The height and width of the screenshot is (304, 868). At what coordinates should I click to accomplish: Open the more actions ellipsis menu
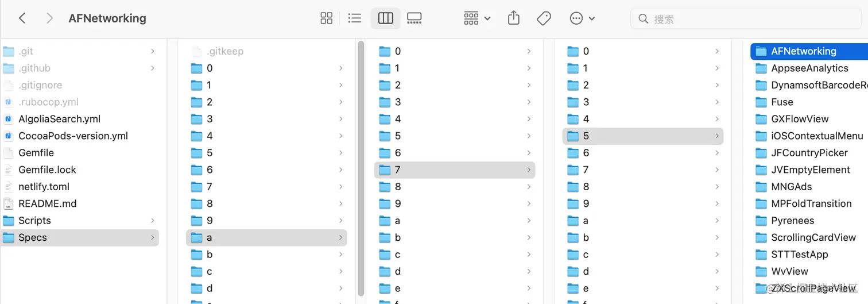(x=582, y=18)
